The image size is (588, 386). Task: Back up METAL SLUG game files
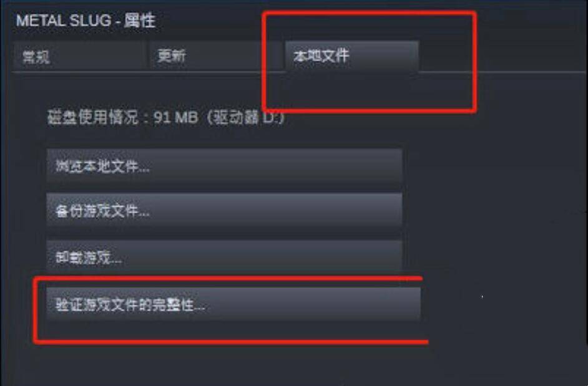click(224, 211)
